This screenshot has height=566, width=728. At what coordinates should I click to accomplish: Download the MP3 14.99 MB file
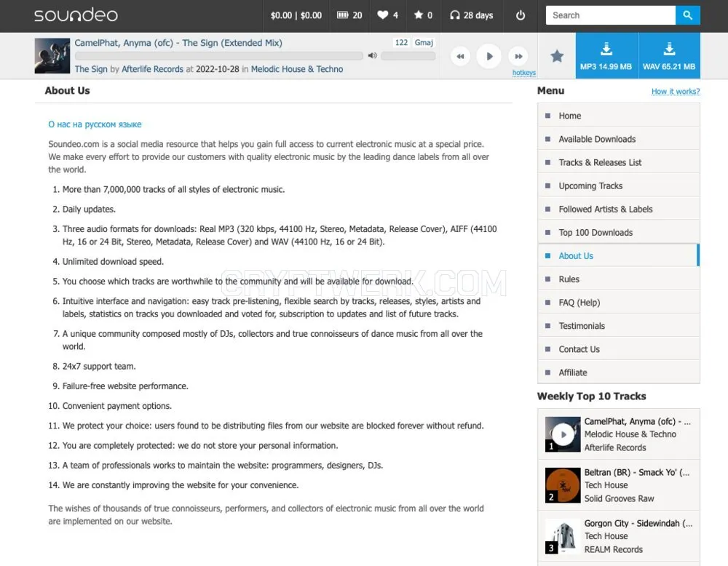[x=606, y=56]
